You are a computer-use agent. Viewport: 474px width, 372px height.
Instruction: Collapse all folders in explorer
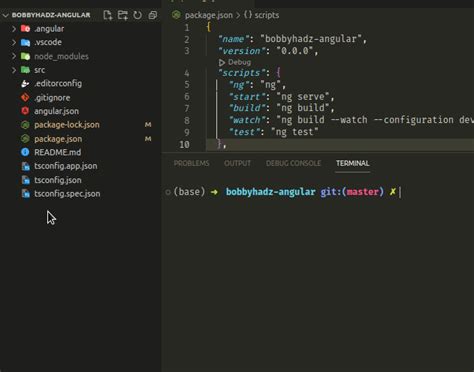(x=153, y=15)
